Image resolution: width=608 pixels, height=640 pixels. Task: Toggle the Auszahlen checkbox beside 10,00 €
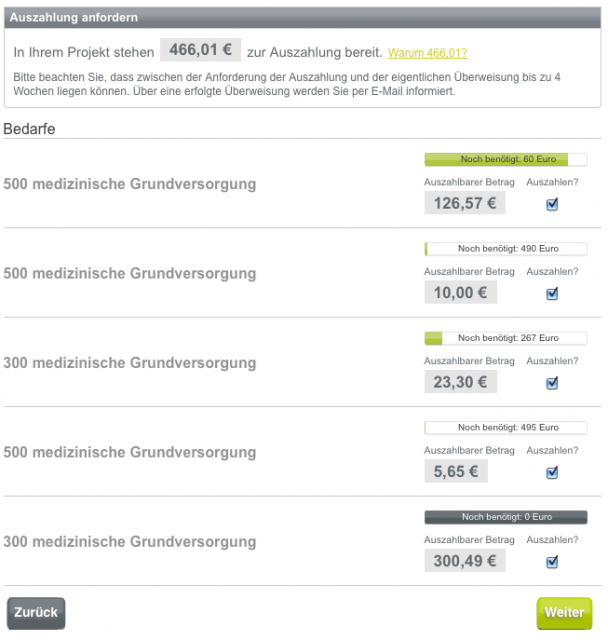[x=552, y=294]
